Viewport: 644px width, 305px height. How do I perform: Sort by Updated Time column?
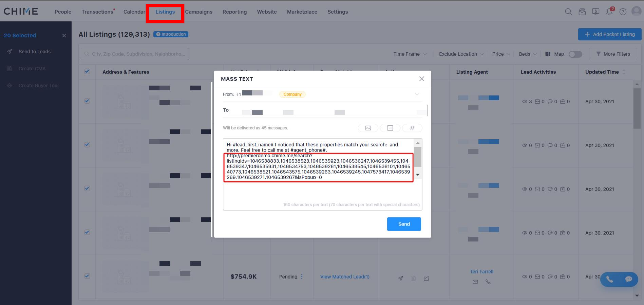point(624,72)
